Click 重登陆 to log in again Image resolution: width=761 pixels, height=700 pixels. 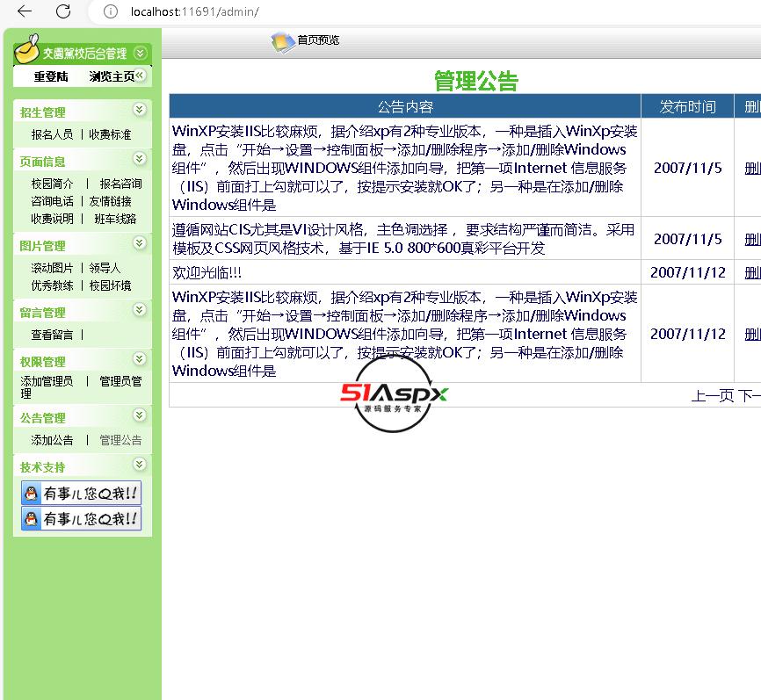point(51,76)
